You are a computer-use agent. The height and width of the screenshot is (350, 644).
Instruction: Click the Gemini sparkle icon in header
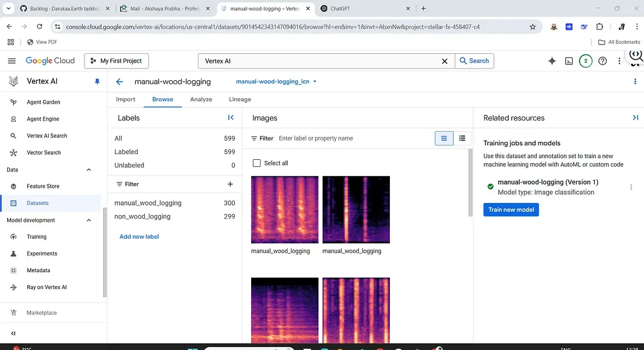pos(551,61)
